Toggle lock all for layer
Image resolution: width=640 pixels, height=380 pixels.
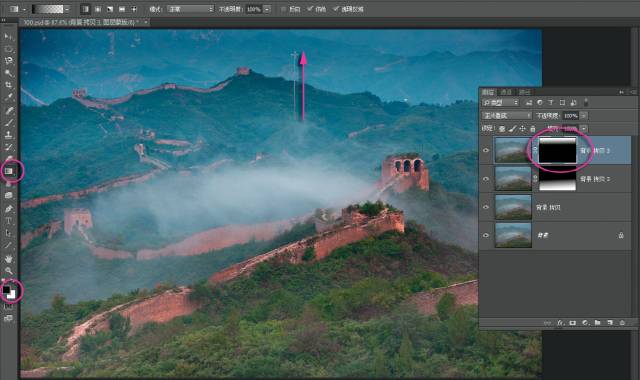pyautogui.click(x=533, y=129)
